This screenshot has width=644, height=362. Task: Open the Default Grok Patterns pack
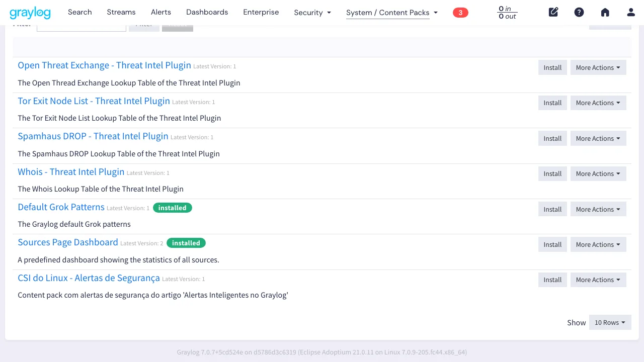pos(61,207)
